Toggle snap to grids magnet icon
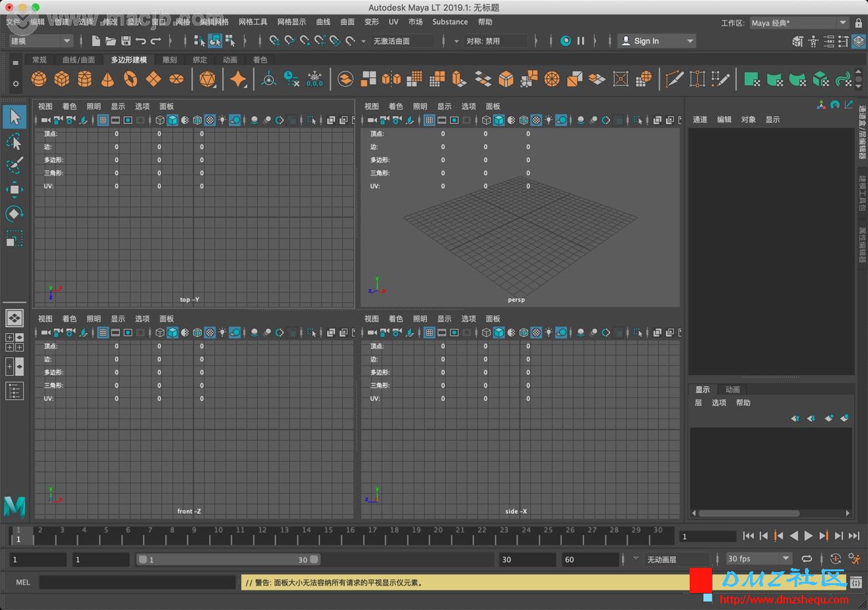Image resolution: width=868 pixels, height=610 pixels. [274, 41]
